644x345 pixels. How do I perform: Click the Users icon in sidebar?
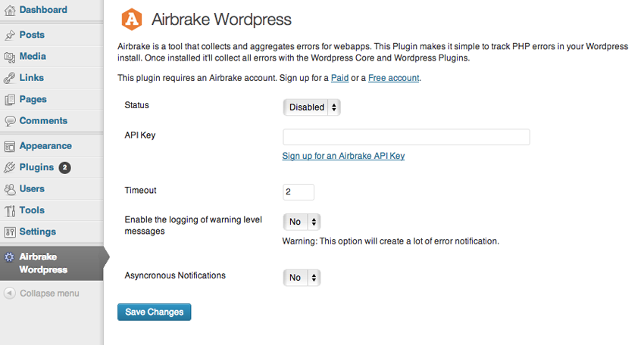pyautogui.click(x=10, y=188)
